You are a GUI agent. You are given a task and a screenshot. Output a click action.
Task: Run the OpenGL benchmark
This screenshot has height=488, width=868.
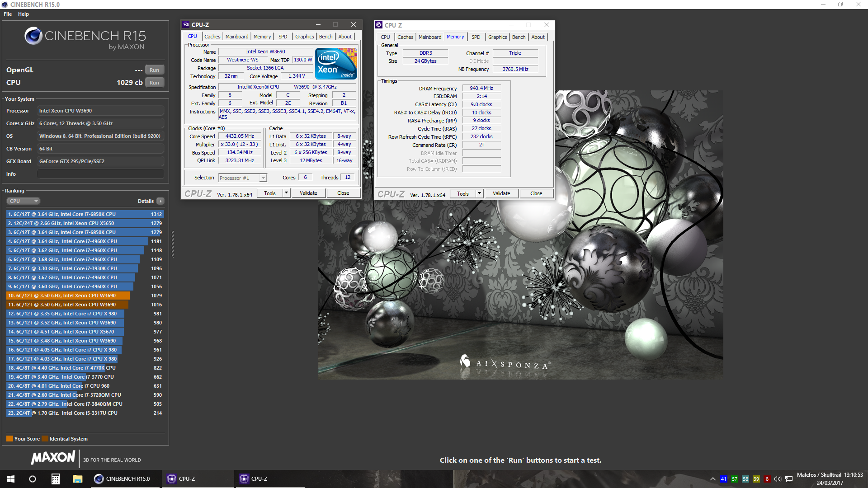tap(154, 70)
